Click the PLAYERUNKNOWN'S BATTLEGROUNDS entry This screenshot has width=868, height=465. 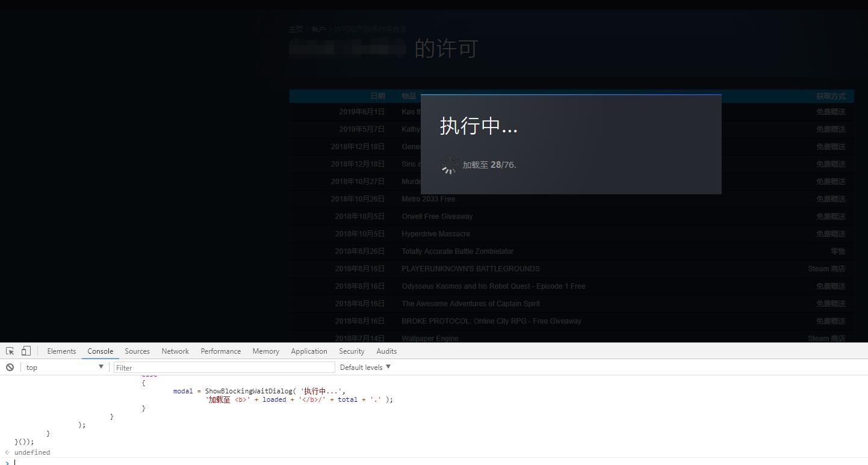click(x=470, y=269)
